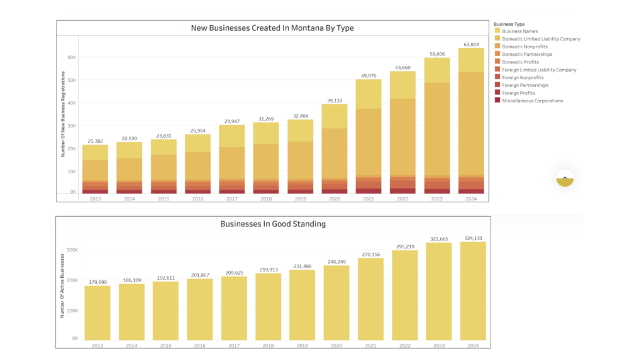
Task: Select the 2020 bar in Good Standing chart
Action: [336, 303]
